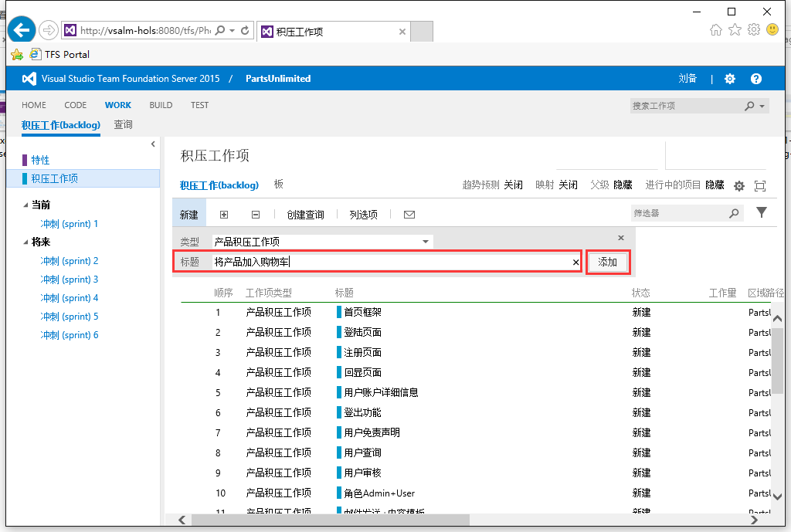The width and height of the screenshot is (791, 532).
Task: Switch to the BUILD hub
Action: 161,105
